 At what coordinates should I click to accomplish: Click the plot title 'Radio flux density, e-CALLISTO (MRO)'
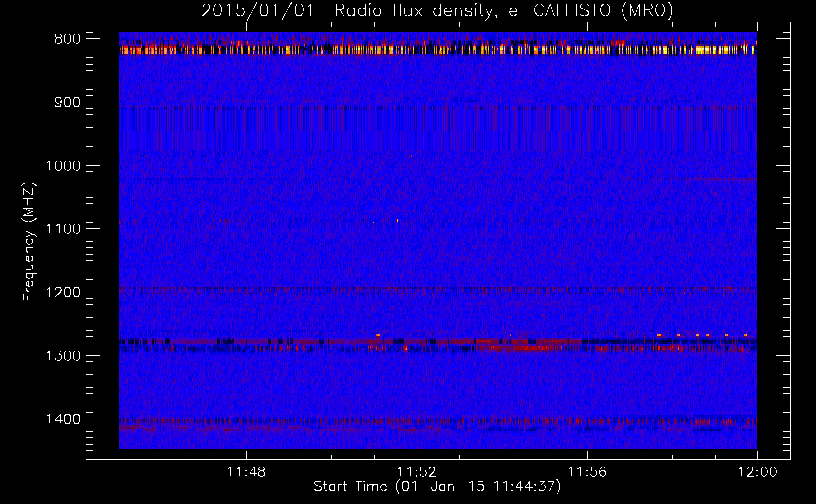pyautogui.click(x=503, y=10)
